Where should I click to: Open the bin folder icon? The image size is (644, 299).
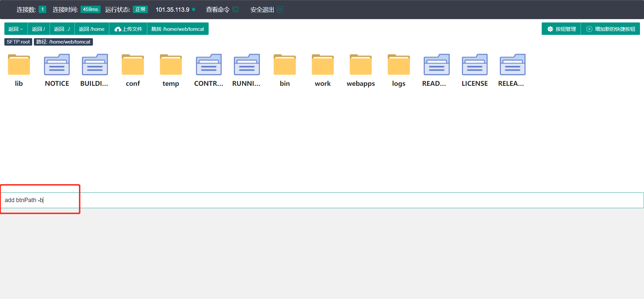(285, 64)
